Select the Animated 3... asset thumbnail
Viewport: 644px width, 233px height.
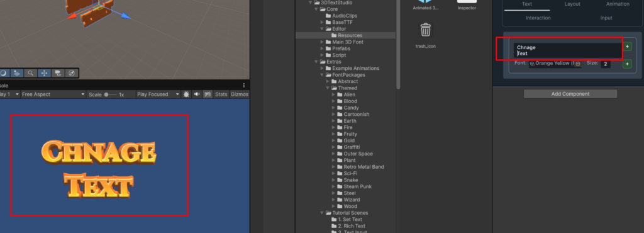click(425, 5)
